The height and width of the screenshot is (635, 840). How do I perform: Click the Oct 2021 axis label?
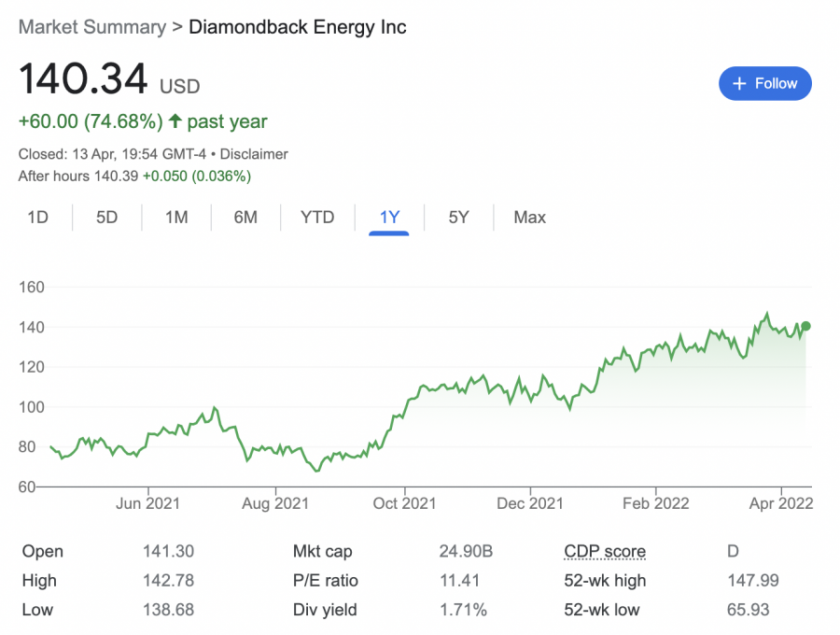pos(404,503)
